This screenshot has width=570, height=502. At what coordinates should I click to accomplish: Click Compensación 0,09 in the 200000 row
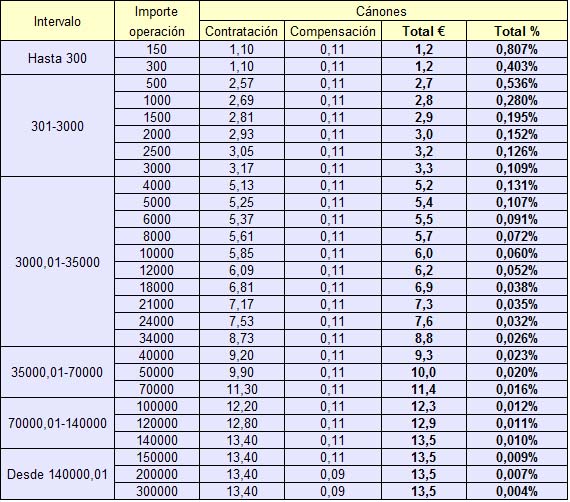(x=333, y=474)
